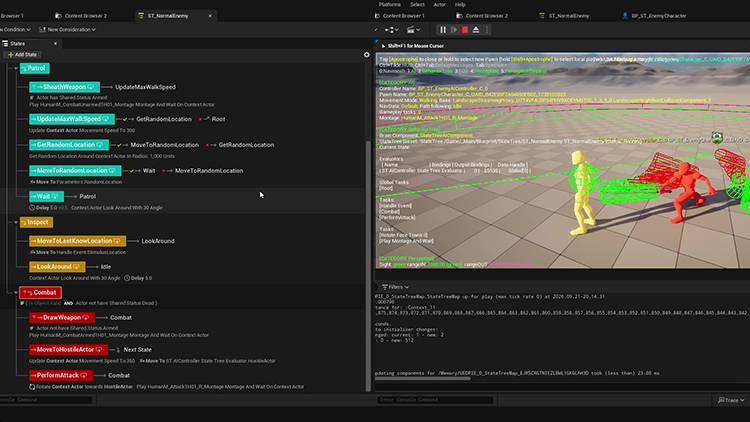Select the Inspect state node
Viewport: 750px width, 422px height.
click(36, 222)
